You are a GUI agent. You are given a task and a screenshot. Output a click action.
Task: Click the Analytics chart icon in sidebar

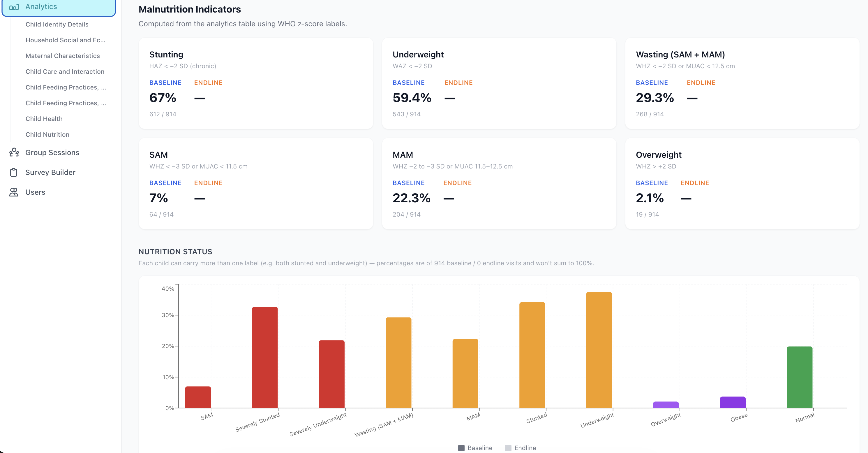point(14,7)
